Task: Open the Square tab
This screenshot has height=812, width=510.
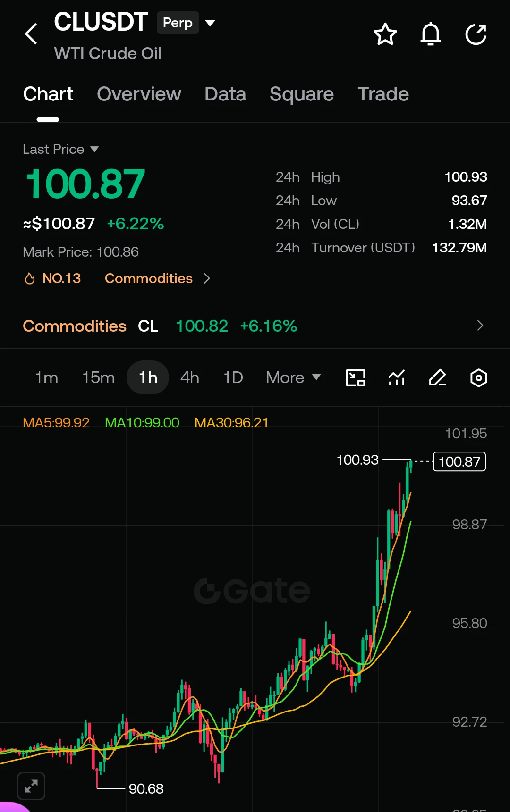Action: pos(302,94)
